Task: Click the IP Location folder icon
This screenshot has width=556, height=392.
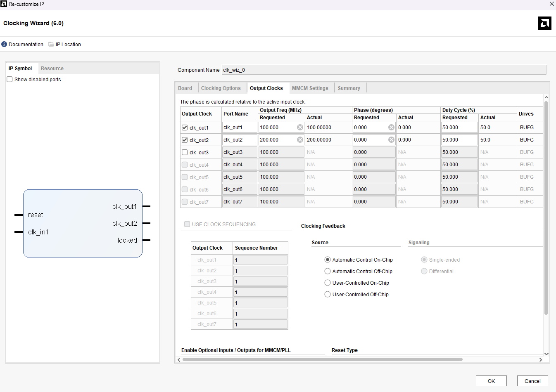Action: pos(51,44)
